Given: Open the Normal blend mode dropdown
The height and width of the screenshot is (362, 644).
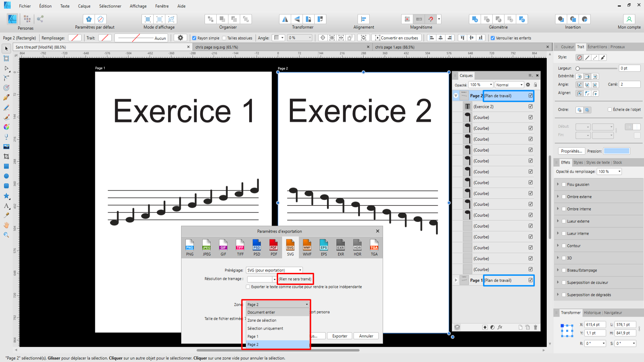Looking at the screenshot, I should 509,85.
